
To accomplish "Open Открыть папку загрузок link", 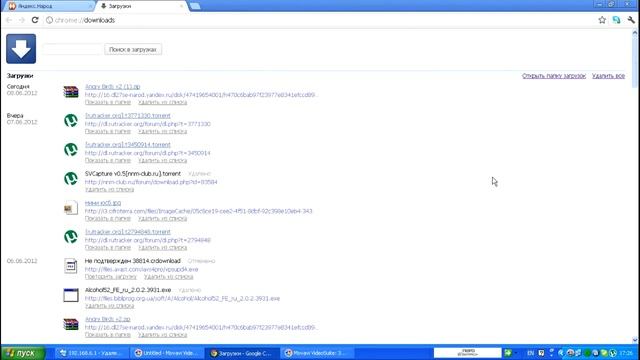I will pyautogui.click(x=554, y=76).
